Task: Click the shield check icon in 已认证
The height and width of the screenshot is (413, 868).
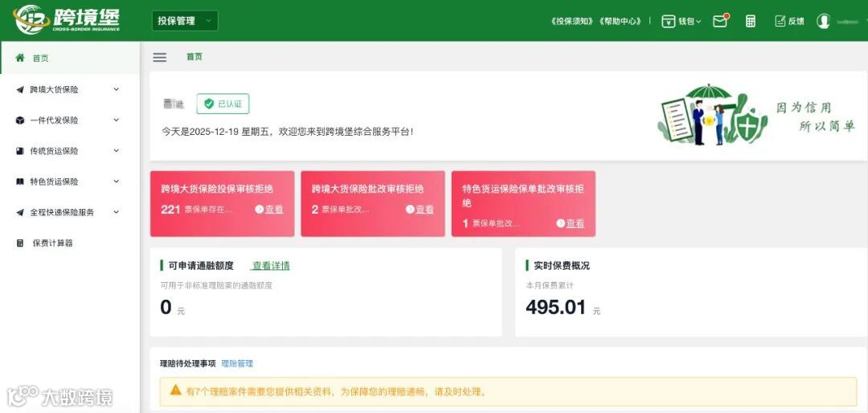Action: click(209, 104)
